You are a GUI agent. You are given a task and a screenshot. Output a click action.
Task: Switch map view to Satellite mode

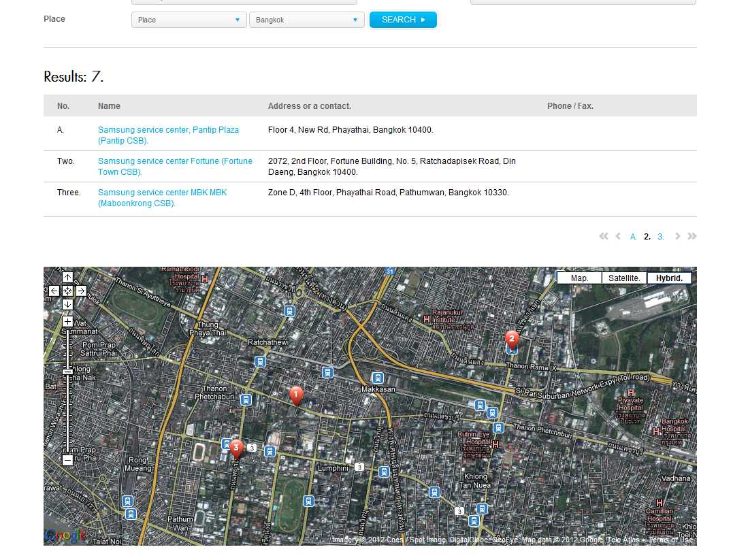624,278
